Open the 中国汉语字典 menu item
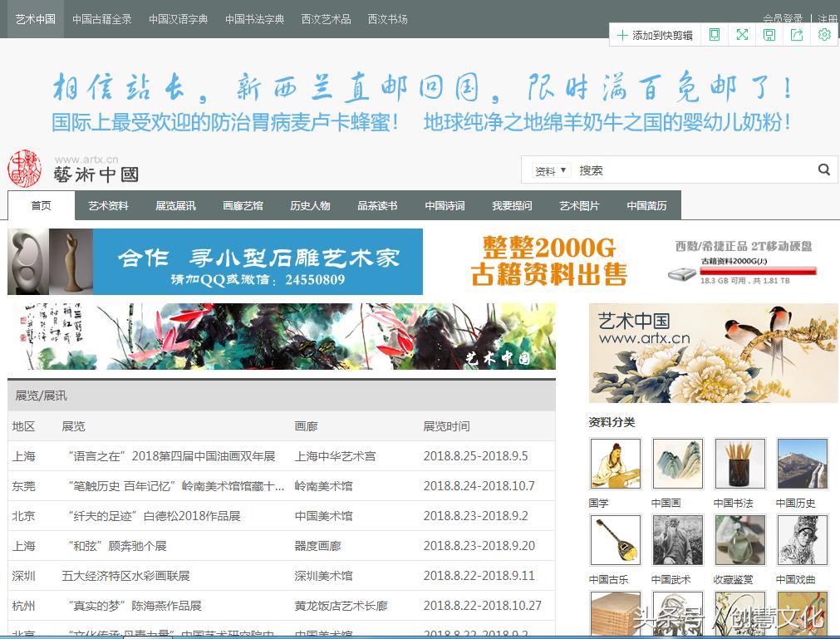Viewport: 840px width, 639px height. click(x=179, y=19)
